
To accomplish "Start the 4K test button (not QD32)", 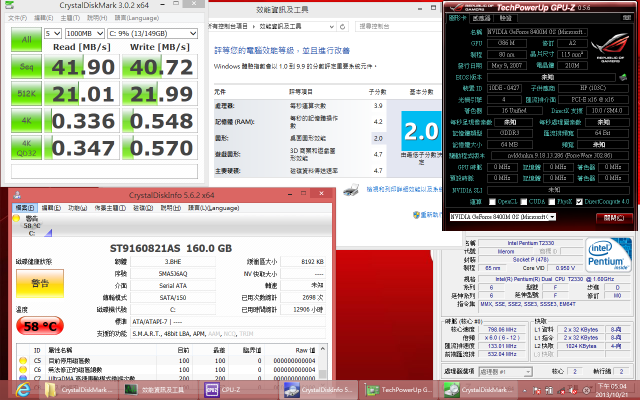I will coord(26,120).
